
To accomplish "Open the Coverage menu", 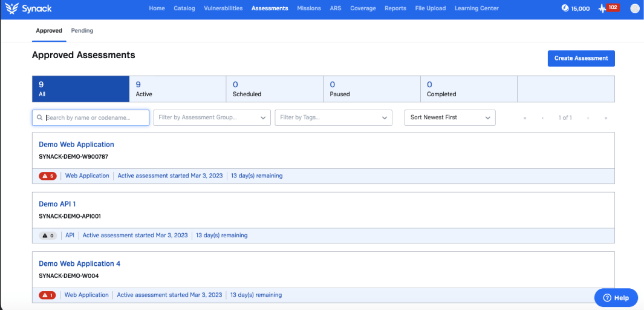I will coord(363,8).
